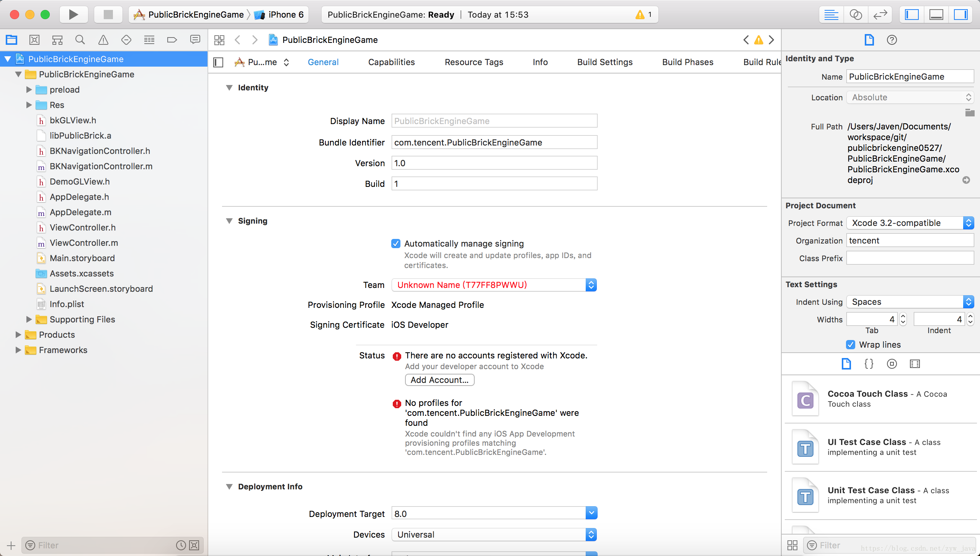The width and height of the screenshot is (980, 556).
Task: Open the Find navigator magnifier icon
Action: click(x=80, y=40)
